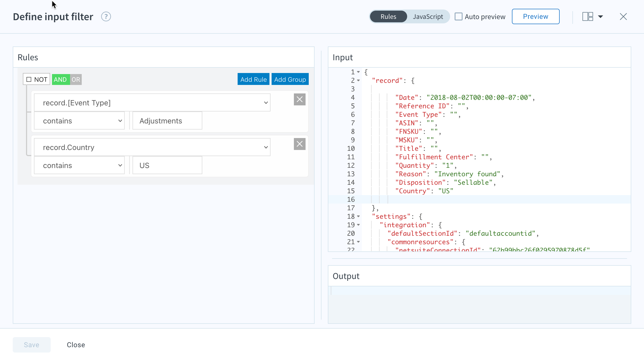Viewport: 644px width, 361px height.
Task: Open the layout switcher icon
Action: [588, 17]
